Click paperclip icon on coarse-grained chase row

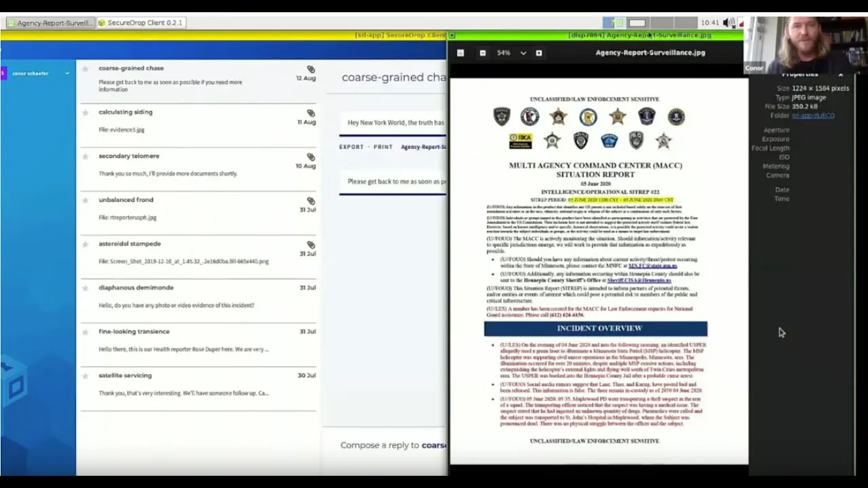(x=311, y=69)
